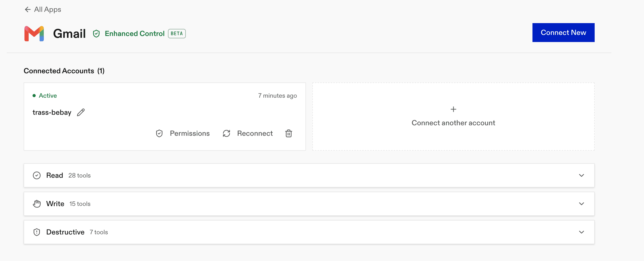Expand the Write tools chevron
Viewport: 644px width, 261px height.
[x=582, y=204]
